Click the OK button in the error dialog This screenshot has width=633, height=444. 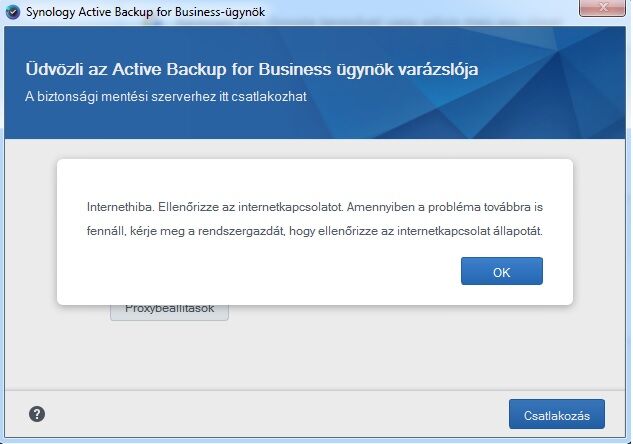click(x=502, y=271)
